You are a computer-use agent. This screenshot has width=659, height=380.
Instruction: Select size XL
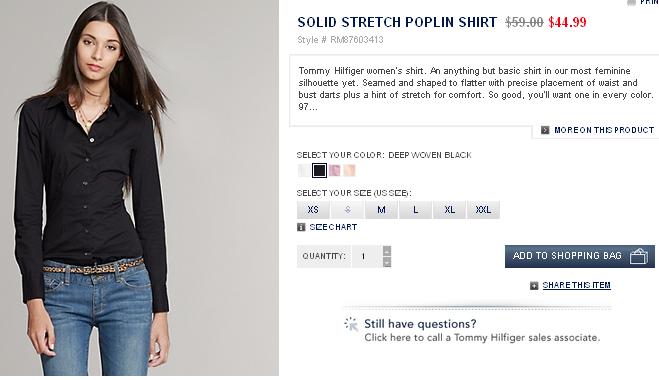[449, 210]
